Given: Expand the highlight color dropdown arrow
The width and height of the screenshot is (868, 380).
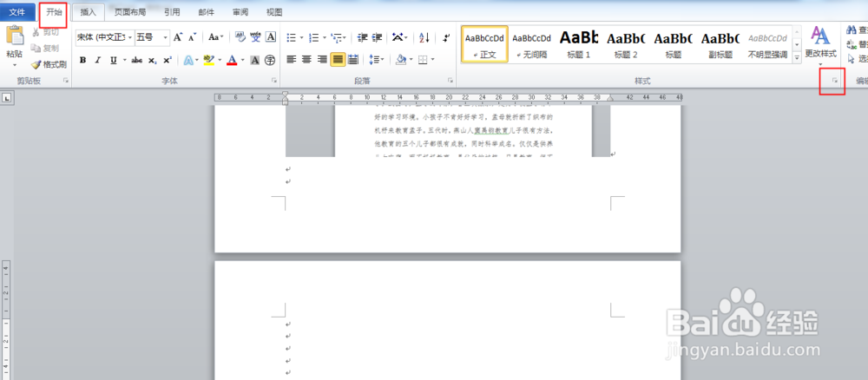Looking at the screenshot, I should pos(220,60).
